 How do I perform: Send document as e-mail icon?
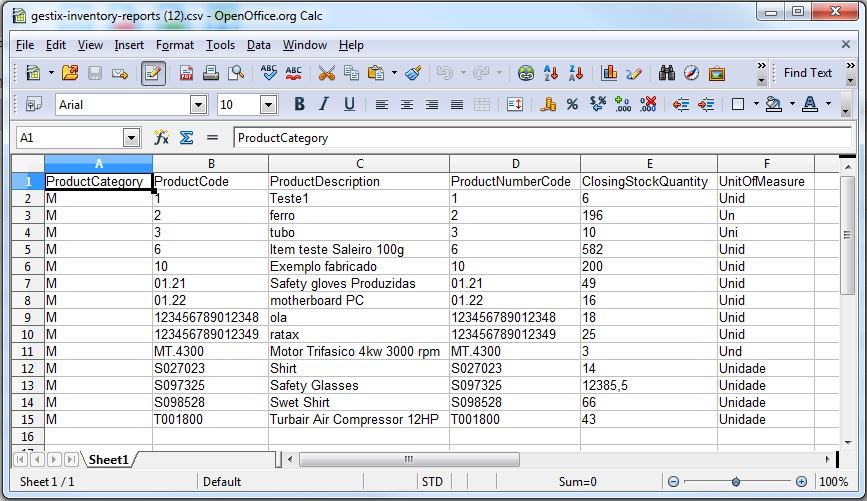click(120, 73)
